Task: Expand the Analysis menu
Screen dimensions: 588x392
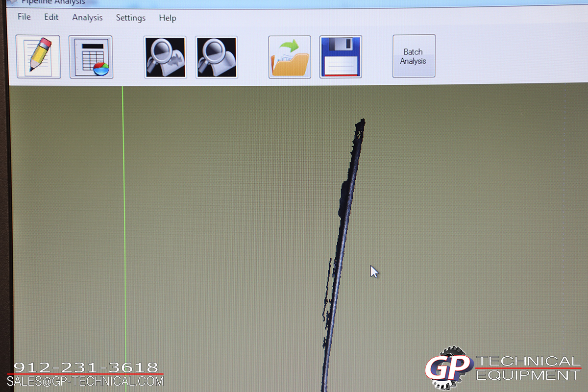Action: 87,18
